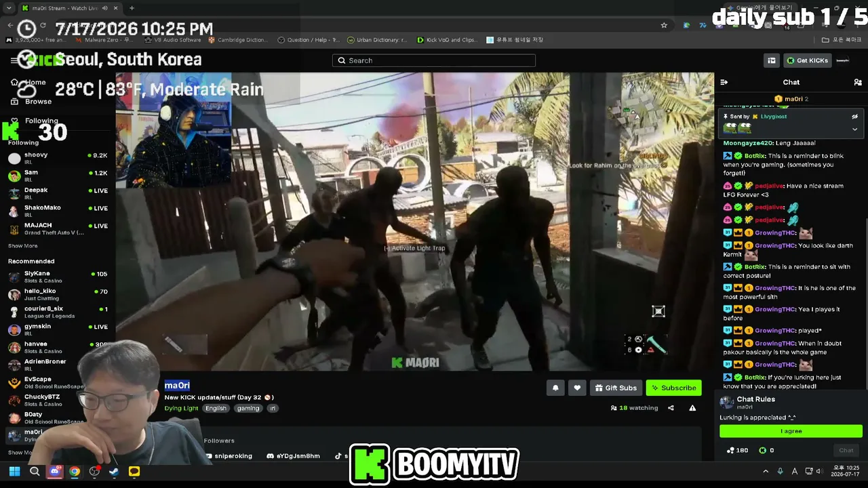
Task: Open Sam channel in Following list
Action: pos(58,175)
